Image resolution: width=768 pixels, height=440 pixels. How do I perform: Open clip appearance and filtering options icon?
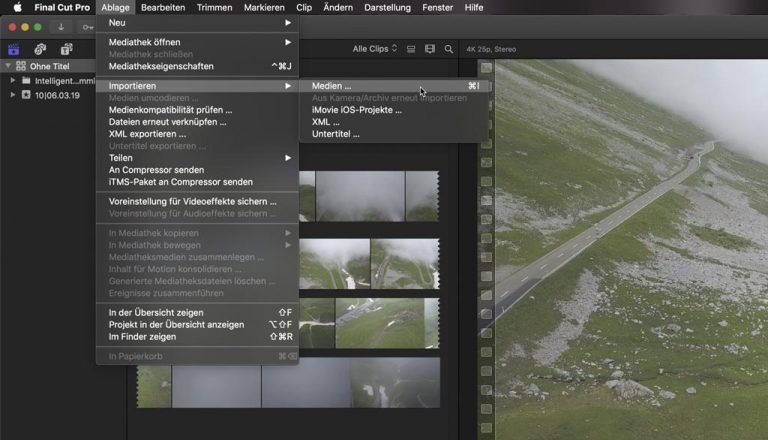430,49
